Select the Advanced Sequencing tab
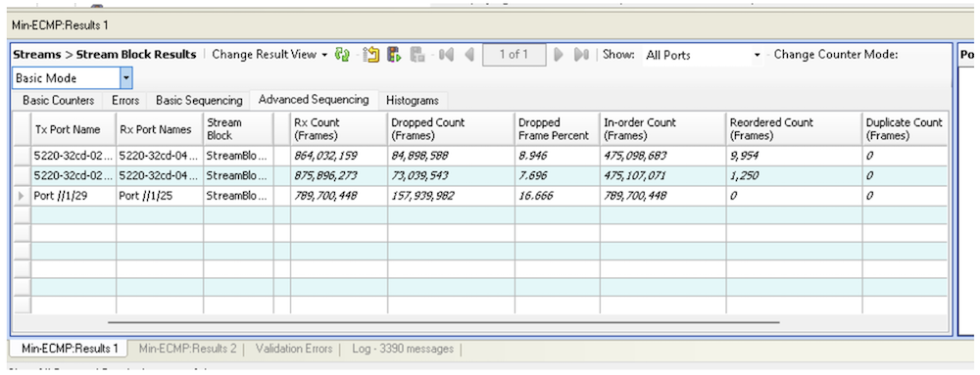Image resolution: width=980 pixels, height=375 pixels. [314, 99]
